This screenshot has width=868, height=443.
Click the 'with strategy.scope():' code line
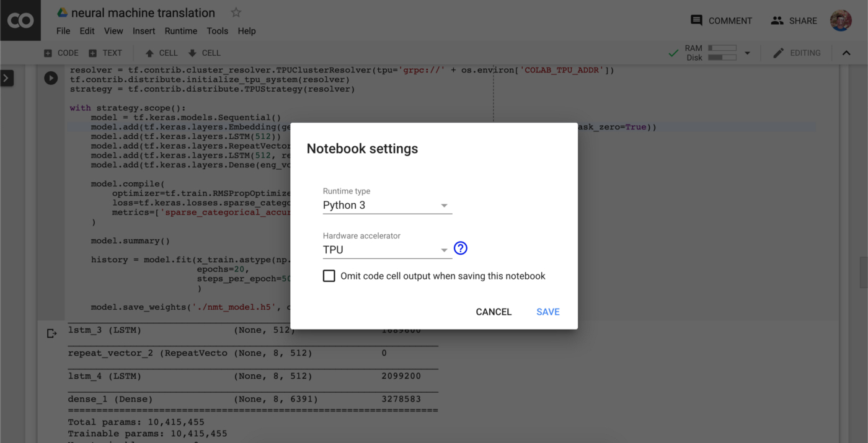click(x=128, y=108)
